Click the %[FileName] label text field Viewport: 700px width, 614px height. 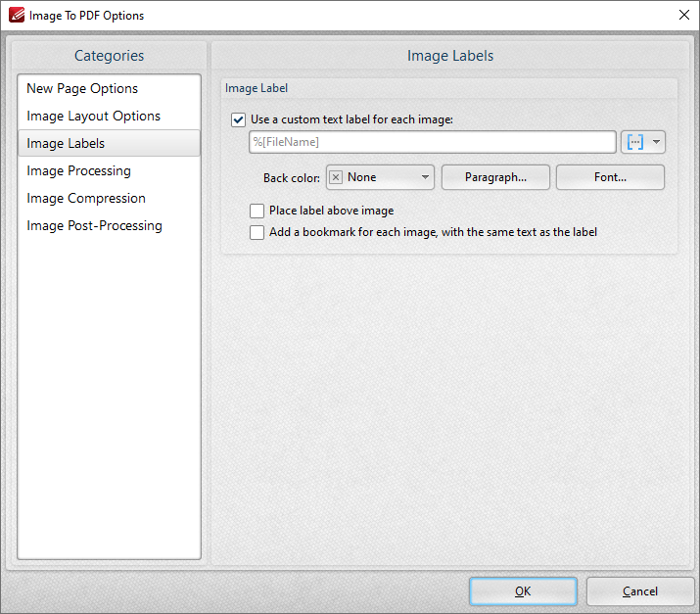pos(432,142)
